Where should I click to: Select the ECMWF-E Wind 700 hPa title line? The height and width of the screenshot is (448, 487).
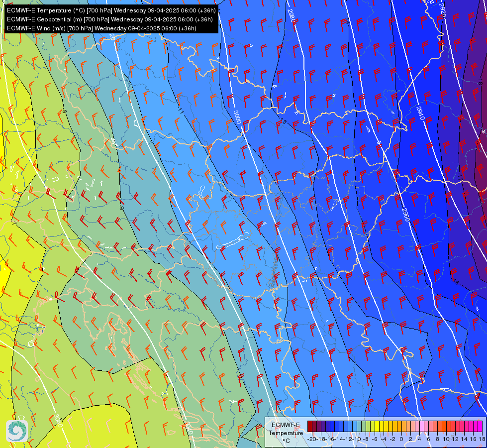(101, 28)
